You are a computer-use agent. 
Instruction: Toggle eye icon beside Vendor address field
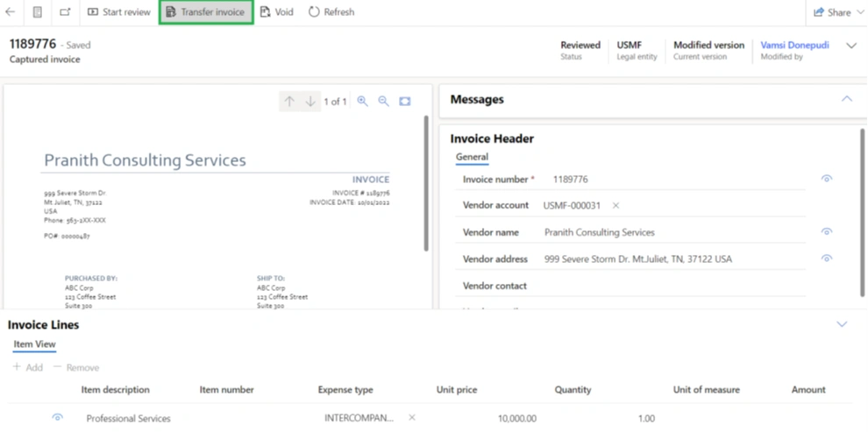(x=826, y=258)
